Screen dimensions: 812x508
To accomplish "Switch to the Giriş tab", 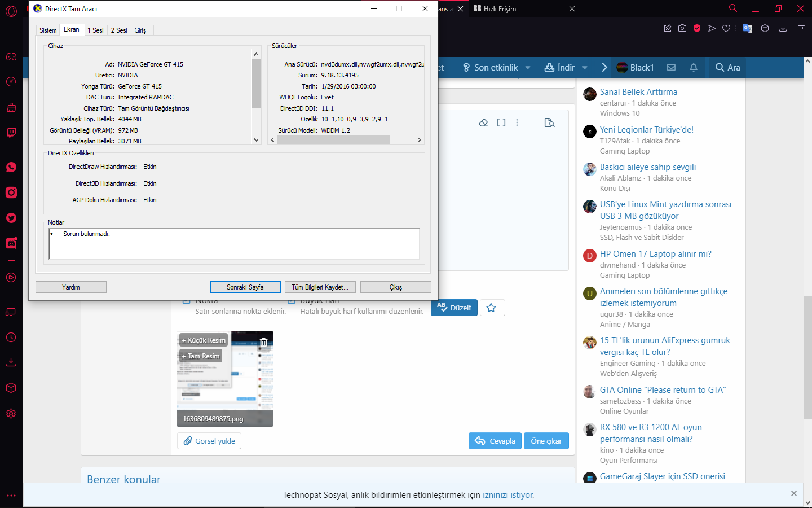I will click(140, 30).
